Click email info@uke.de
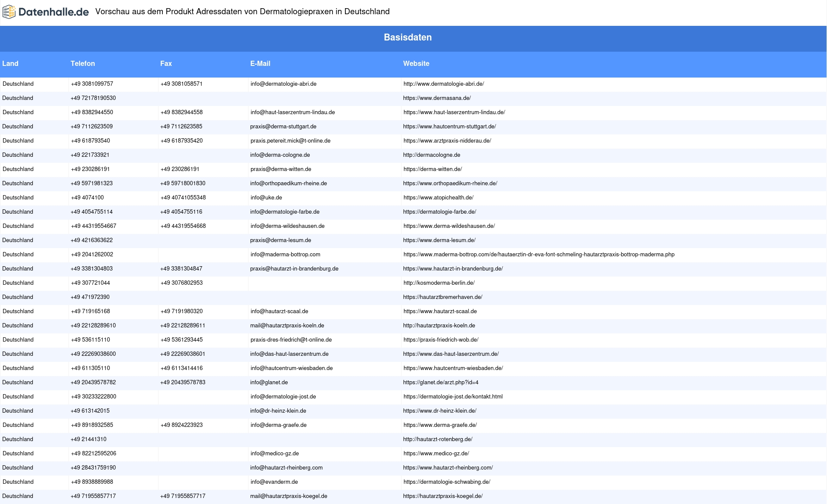 (x=266, y=198)
